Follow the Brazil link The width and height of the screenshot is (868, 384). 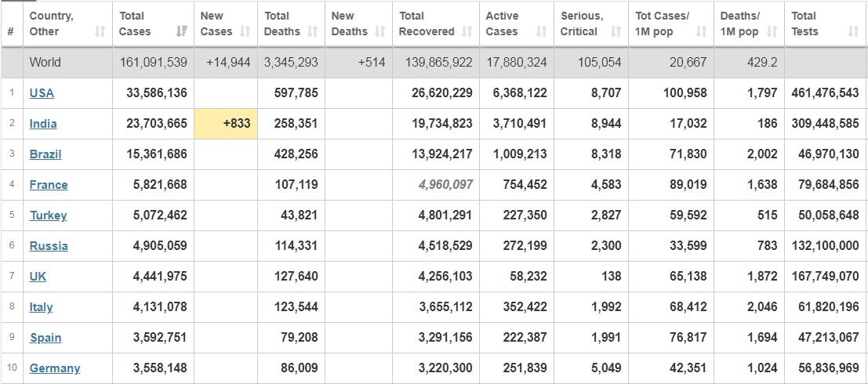(x=45, y=154)
